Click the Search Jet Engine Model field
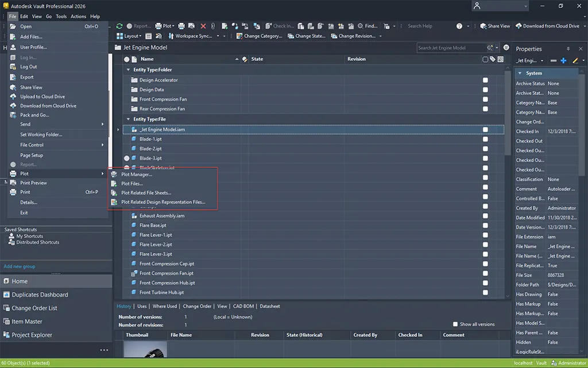 [x=451, y=48]
